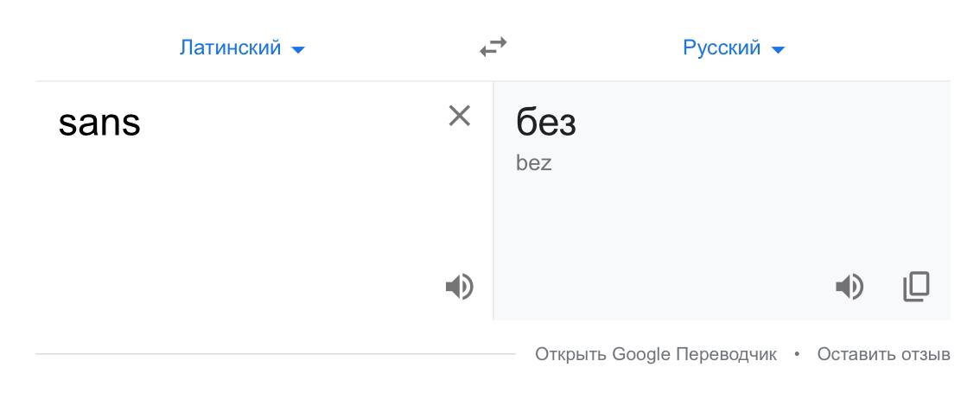Listen to source word 'sans' pronunciation

click(460, 288)
